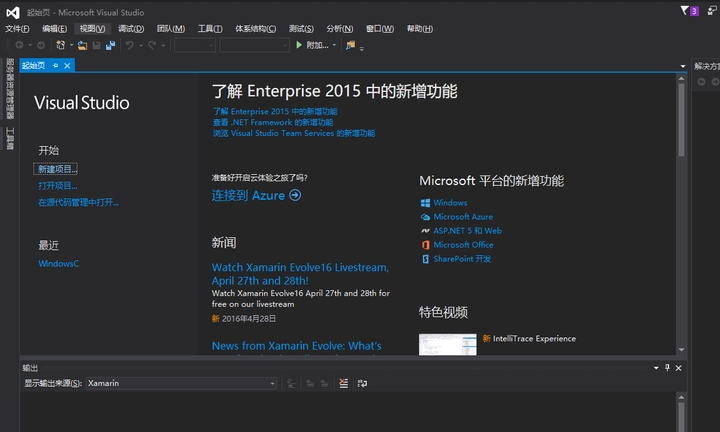
Task: Click 浏览 Visual Studio Team Services 的新增功能 link
Action: 293,133
